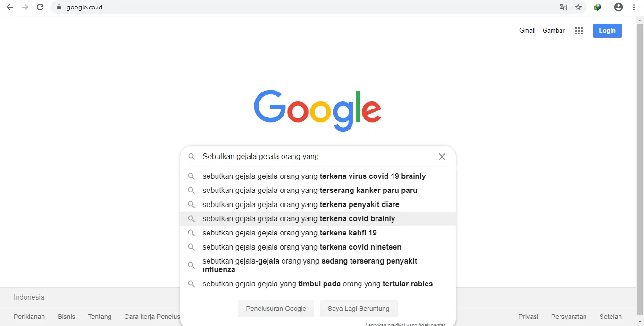The height and width of the screenshot is (326, 644).
Task: Choose suggestion "terserang kanker paru paru"
Action: coord(309,191)
